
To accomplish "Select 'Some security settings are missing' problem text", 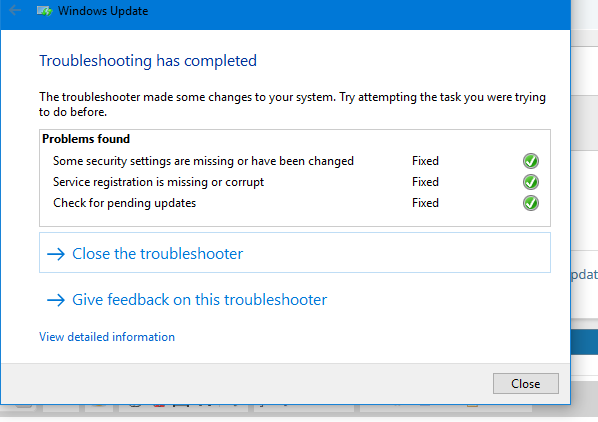I will [203, 161].
